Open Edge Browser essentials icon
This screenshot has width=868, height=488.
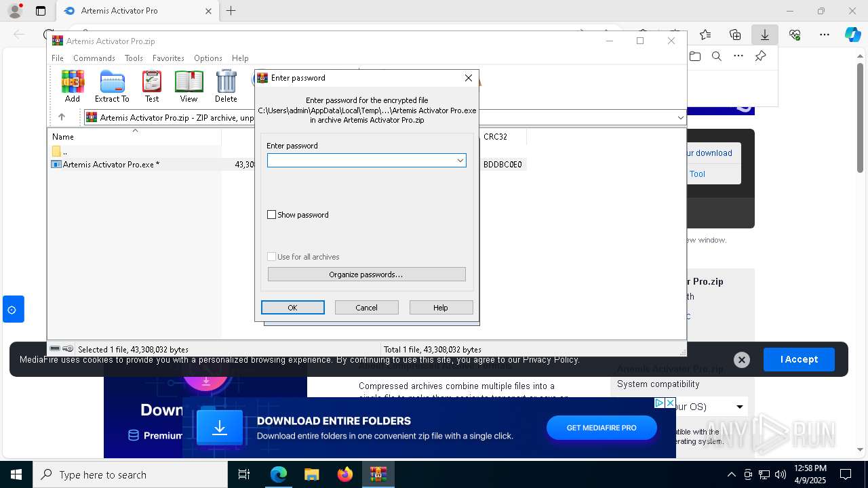795,35
